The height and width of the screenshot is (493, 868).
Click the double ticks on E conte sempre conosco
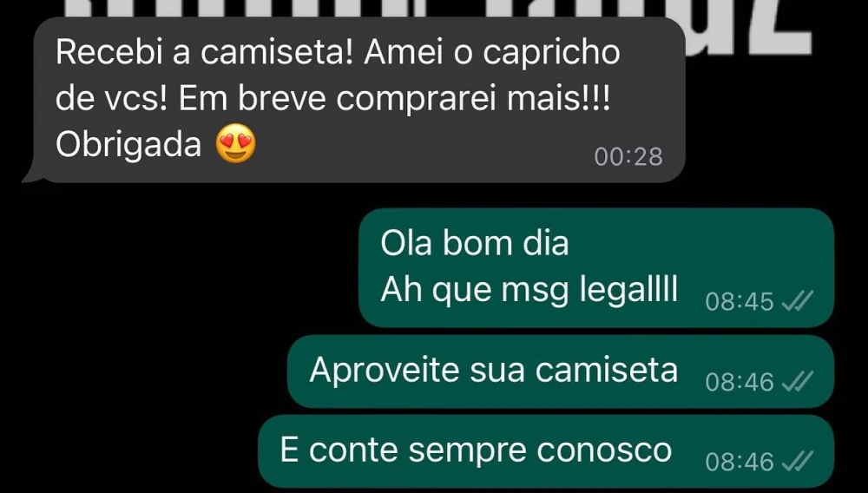797,462
